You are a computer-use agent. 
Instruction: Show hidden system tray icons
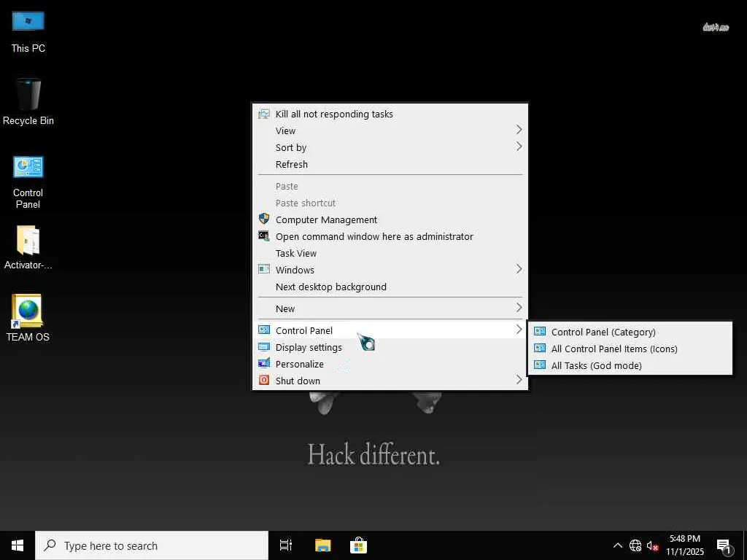pos(617,545)
